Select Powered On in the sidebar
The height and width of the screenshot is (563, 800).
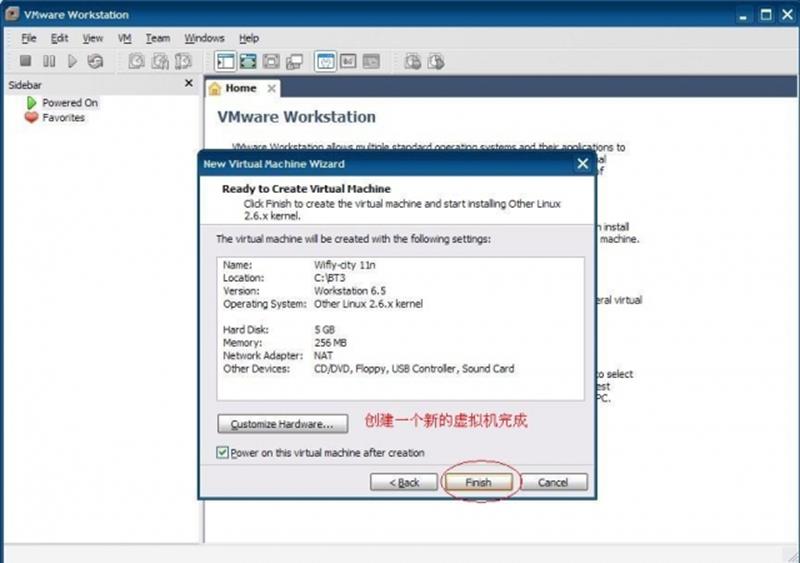(70, 103)
